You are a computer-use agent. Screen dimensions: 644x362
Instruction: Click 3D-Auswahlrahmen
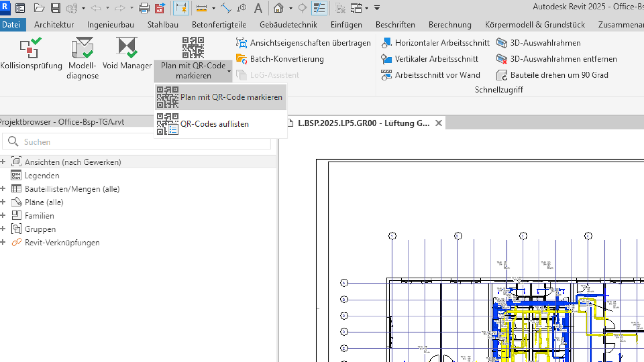pos(539,43)
